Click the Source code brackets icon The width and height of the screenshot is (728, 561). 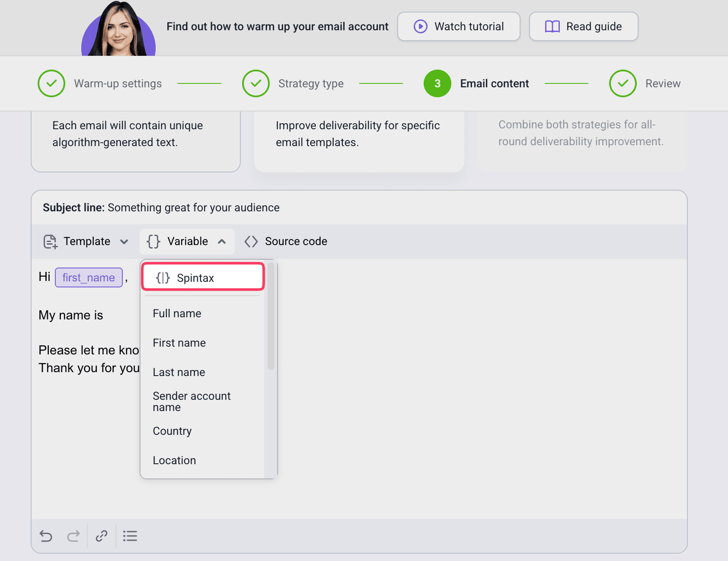pyautogui.click(x=251, y=242)
